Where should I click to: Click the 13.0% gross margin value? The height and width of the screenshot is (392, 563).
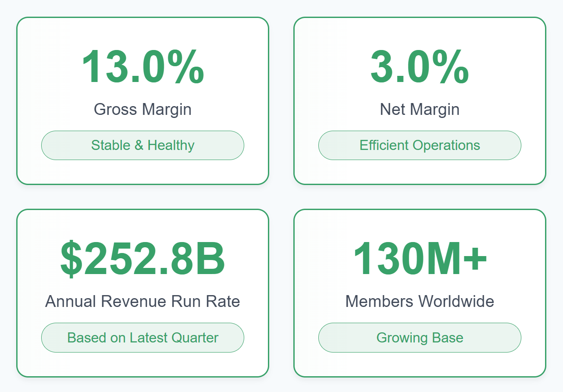143,67
